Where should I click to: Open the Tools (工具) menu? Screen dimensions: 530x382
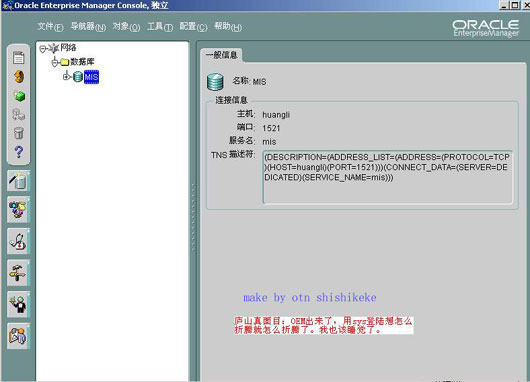point(160,27)
